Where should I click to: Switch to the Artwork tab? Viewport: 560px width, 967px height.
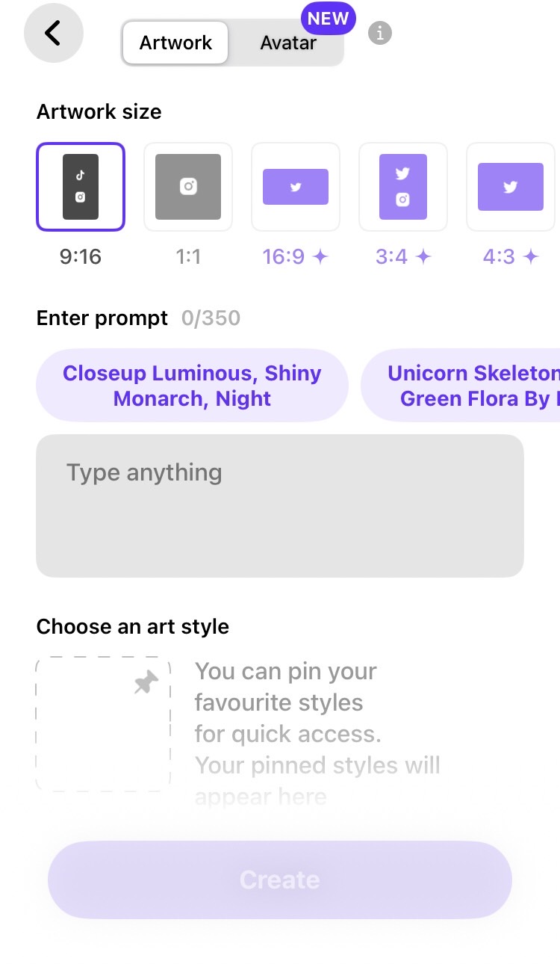tap(175, 43)
